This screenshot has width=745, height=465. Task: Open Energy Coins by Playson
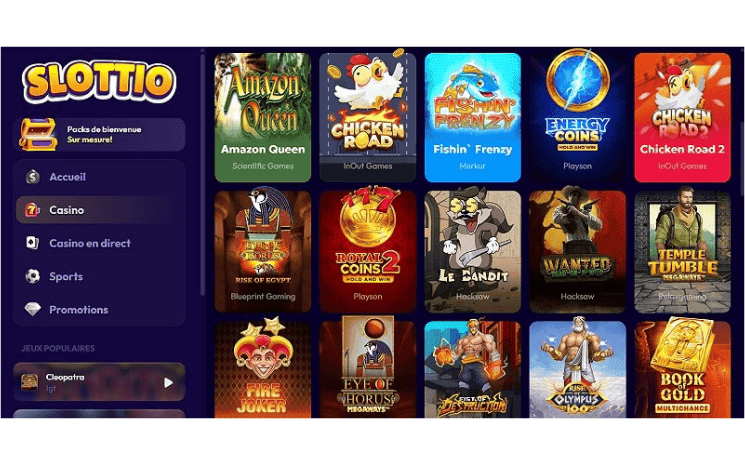pyautogui.click(x=577, y=117)
